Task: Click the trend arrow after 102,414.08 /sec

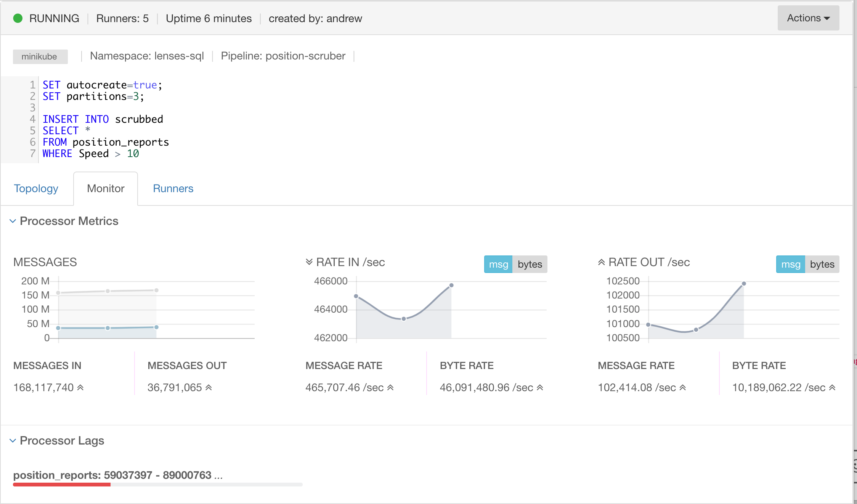Action: click(683, 388)
